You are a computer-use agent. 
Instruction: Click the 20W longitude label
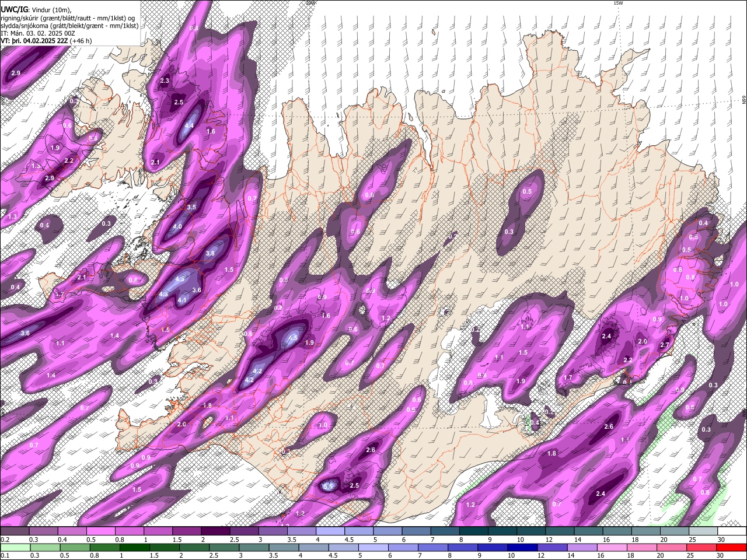pos(310,3)
